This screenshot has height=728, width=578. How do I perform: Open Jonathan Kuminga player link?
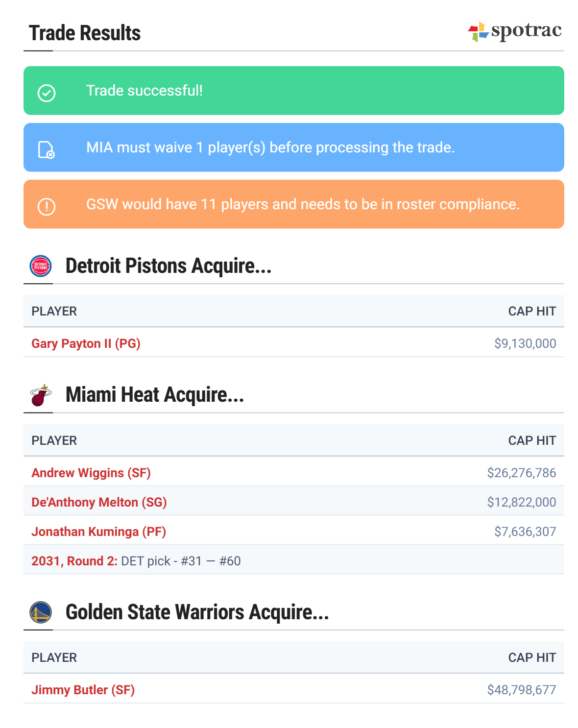tap(98, 532)
